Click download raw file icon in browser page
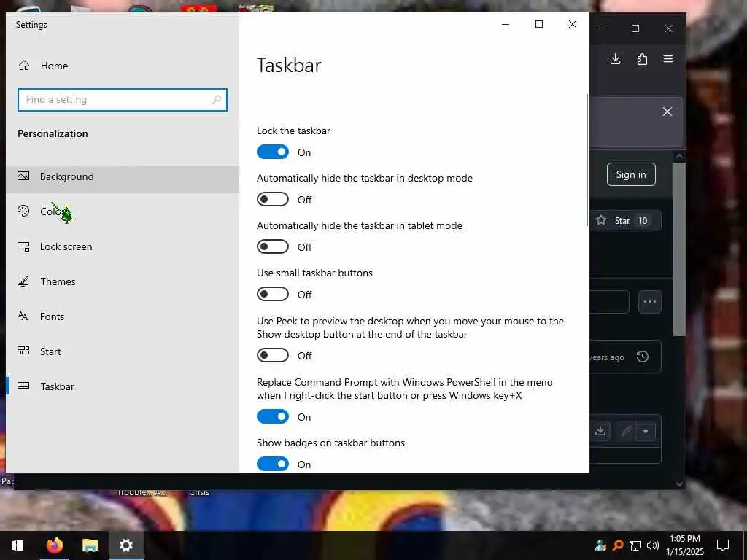This screenshot has width=747, height=560. 600,432
